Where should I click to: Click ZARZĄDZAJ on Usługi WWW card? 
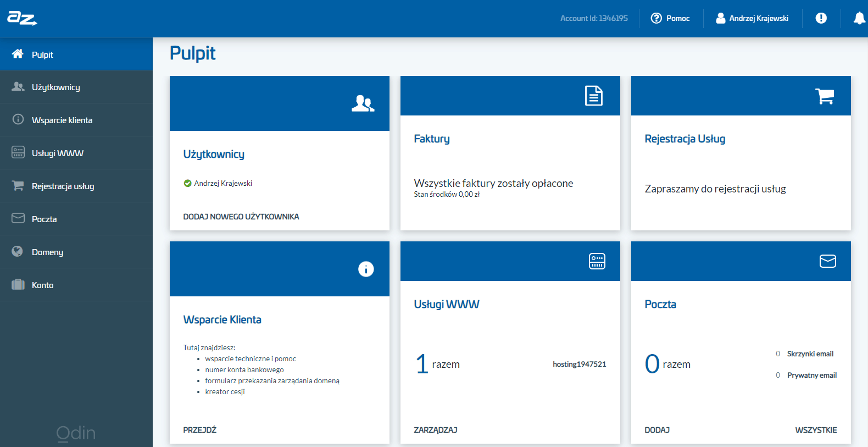pos(436,430)
